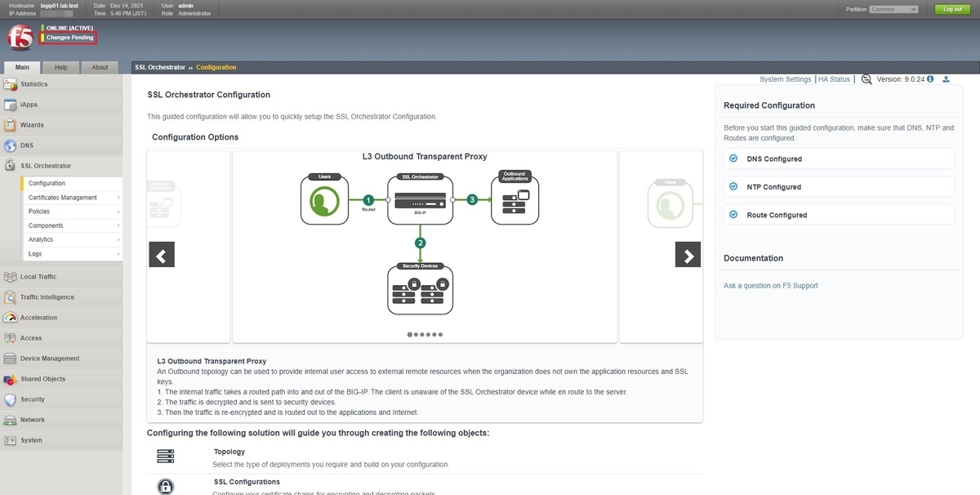Open the About tab
This screenshot has height=495, width=980.
click(x=99, y=67)
